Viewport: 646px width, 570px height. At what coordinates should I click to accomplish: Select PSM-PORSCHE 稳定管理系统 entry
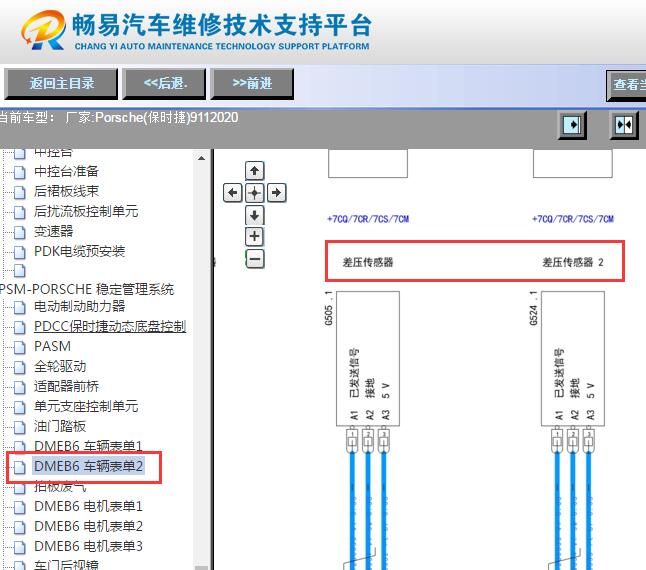coord(87,289)
